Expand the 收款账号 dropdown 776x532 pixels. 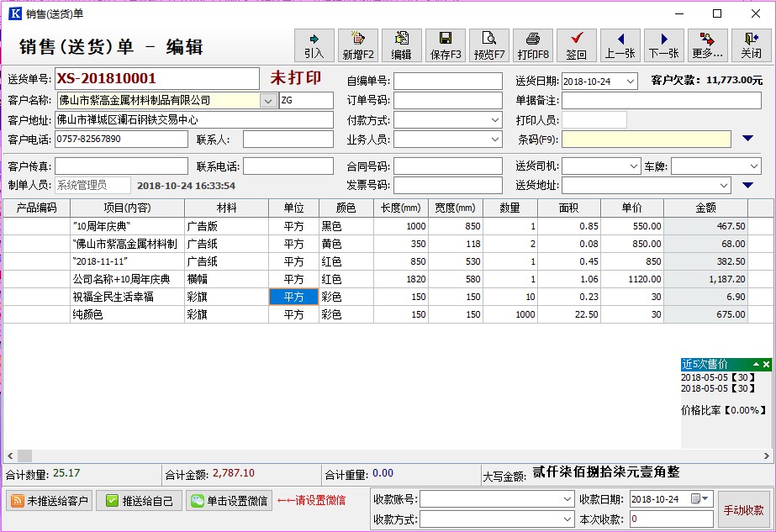click(x=567, y=499)
